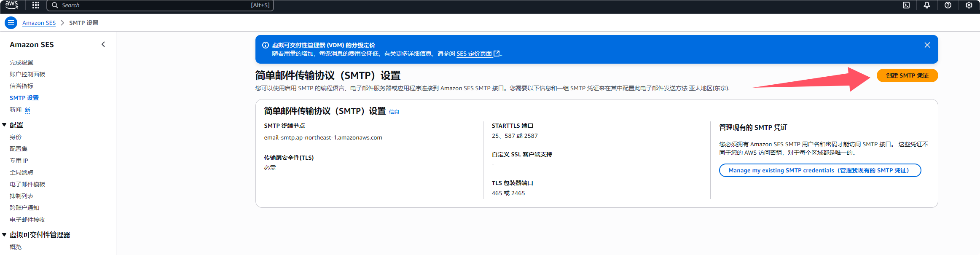Click the STARTTLS ports value 25、587 或 2587
Viewport: 980px width, 255px height.
[515, 136]
